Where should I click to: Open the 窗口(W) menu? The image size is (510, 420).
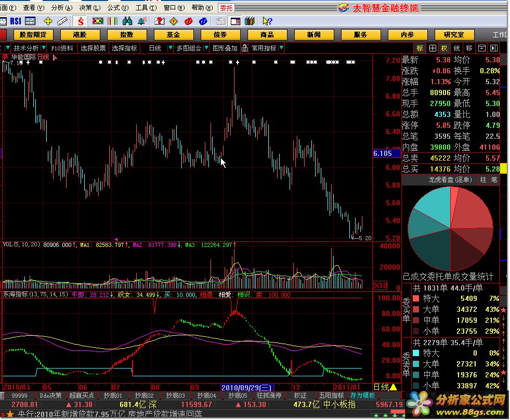(x=174, y=7)
